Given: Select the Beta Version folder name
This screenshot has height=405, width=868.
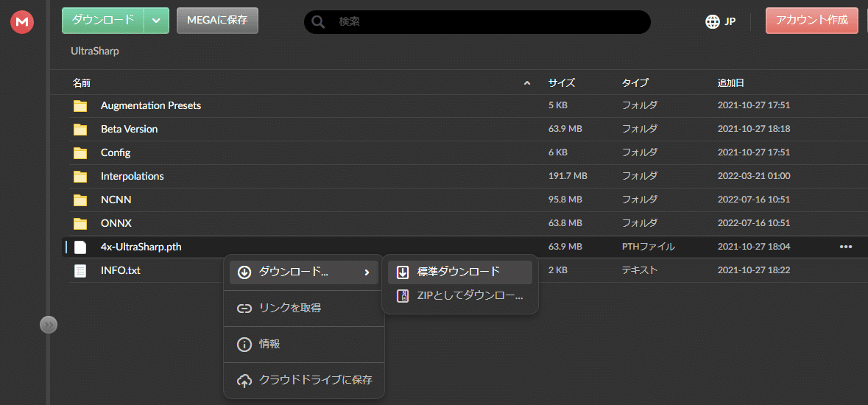Looking at the screenshot, I should pos(129,129).
